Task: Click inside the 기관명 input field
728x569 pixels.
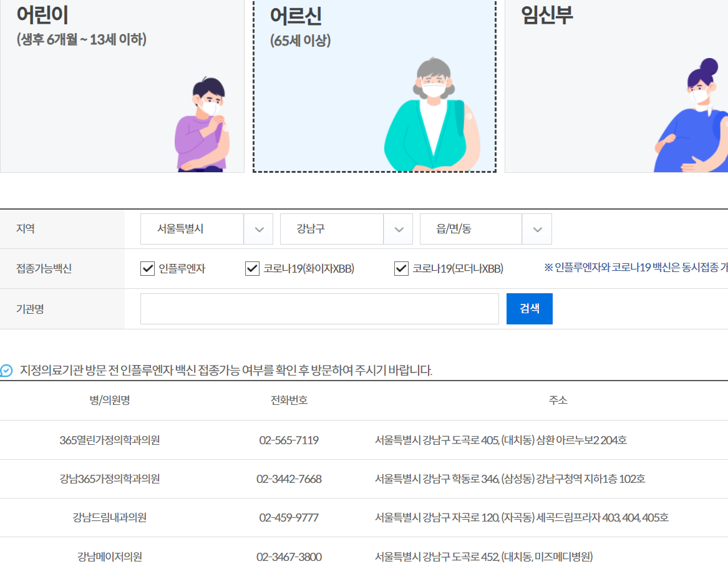Action: point(319,308)
